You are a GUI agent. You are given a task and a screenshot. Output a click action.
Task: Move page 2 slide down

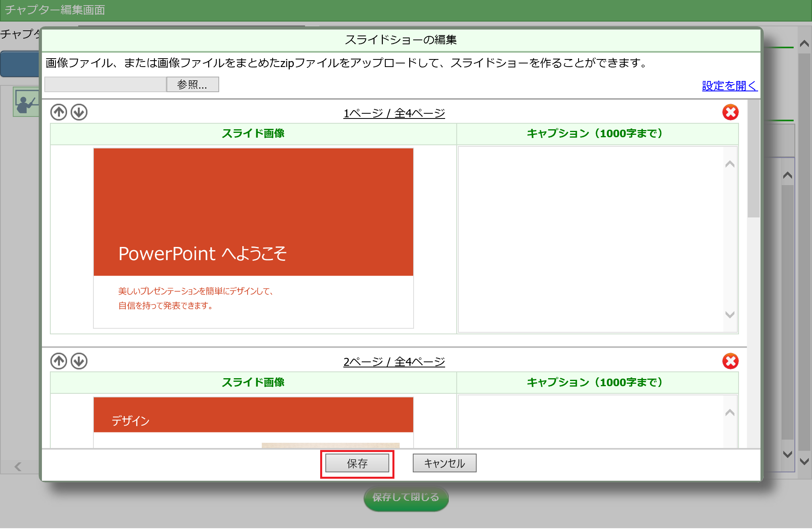click(x=79, y=361)
